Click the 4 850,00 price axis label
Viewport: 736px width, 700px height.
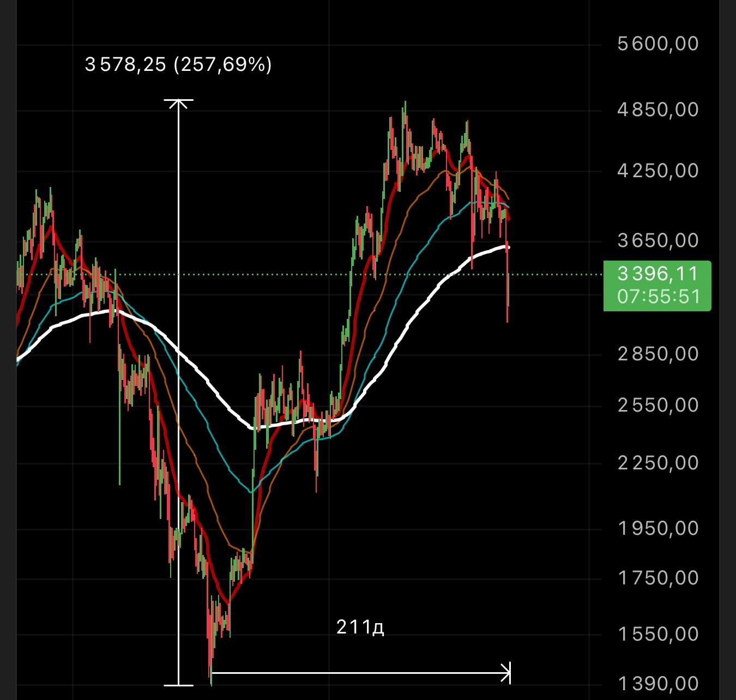(657, 110)
